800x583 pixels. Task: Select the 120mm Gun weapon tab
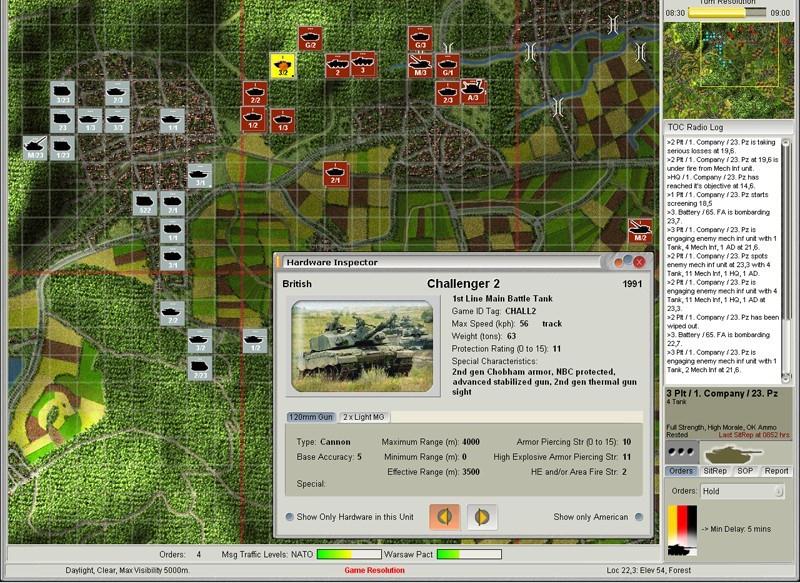pyautogui.click(x=310, y=415)
